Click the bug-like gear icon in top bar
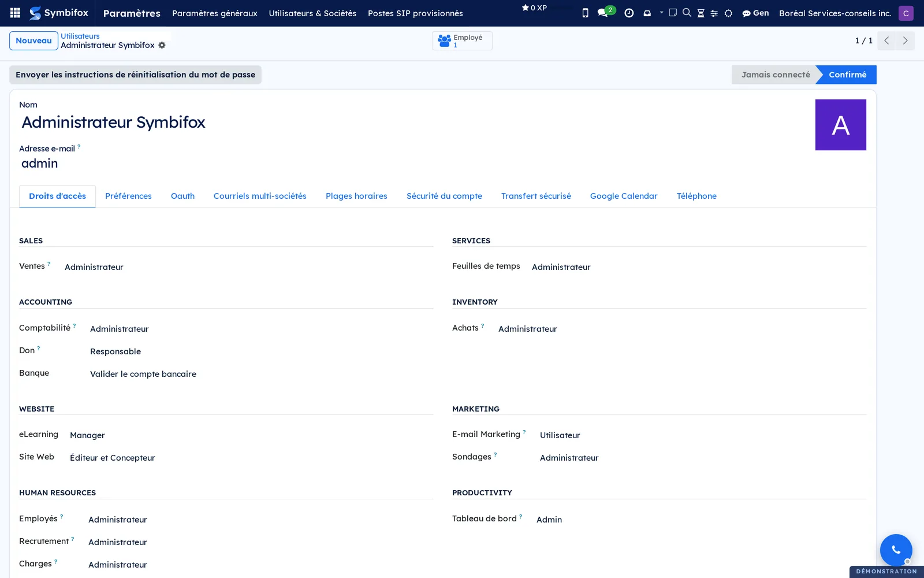The height and width of the screenshot is (578, 924). pyautogui.click(x=728, y=13)
